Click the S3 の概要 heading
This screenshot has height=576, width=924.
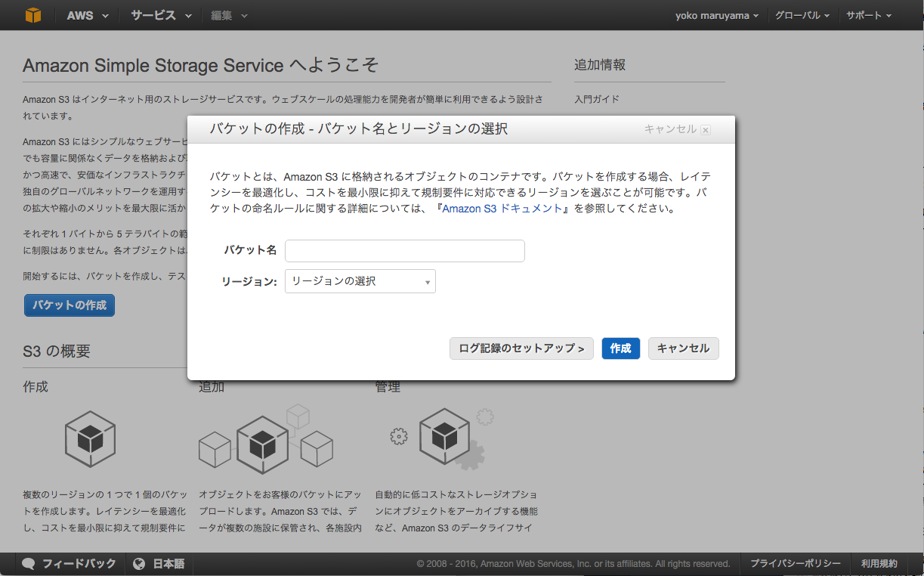coord(57,351)
